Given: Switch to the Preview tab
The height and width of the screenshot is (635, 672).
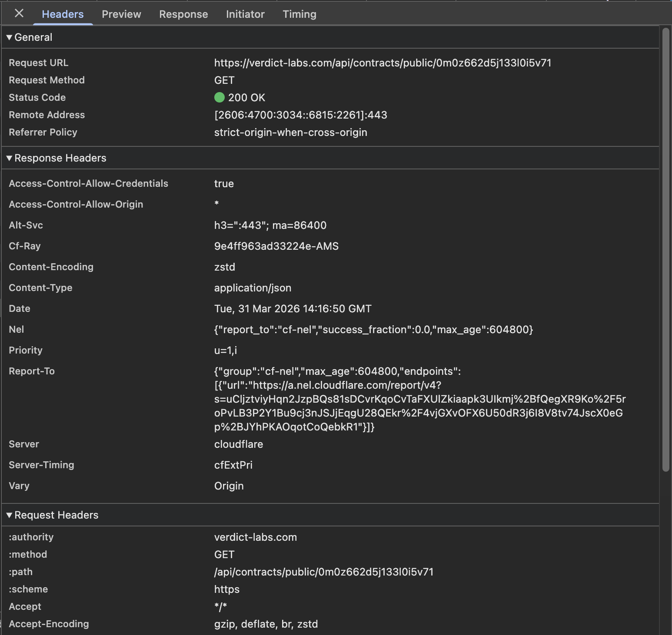Looking at the screenshot, I should pos(121,14).
